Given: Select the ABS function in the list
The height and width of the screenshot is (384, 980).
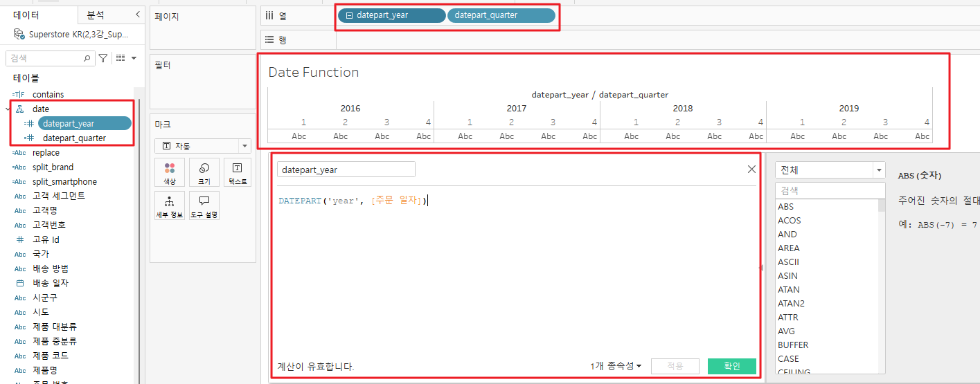Looking at the screenshot, I should pyautogui.click(x=786, y=207).
